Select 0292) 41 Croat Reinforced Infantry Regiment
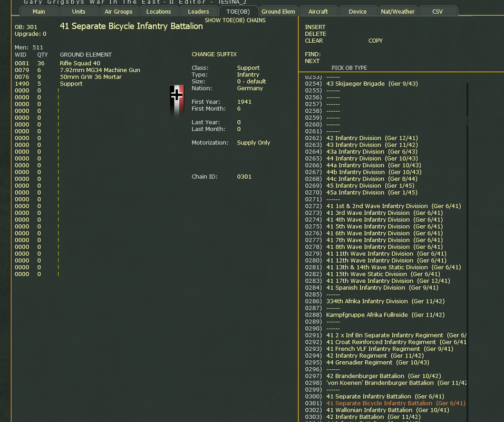504x422 pixels. click(386, 342)
